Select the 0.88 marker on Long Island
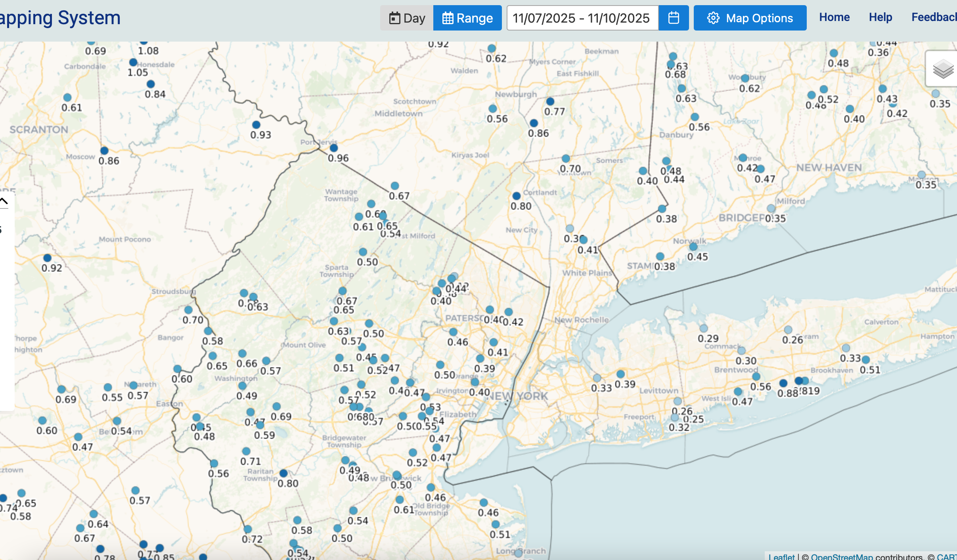 click(x=783, y=383)
